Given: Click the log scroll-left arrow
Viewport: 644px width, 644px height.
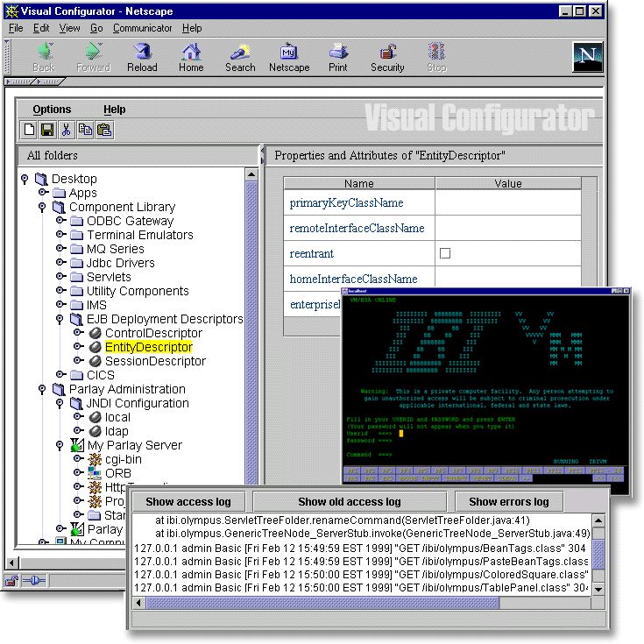Looking at the screenshot, I should 138,603.
